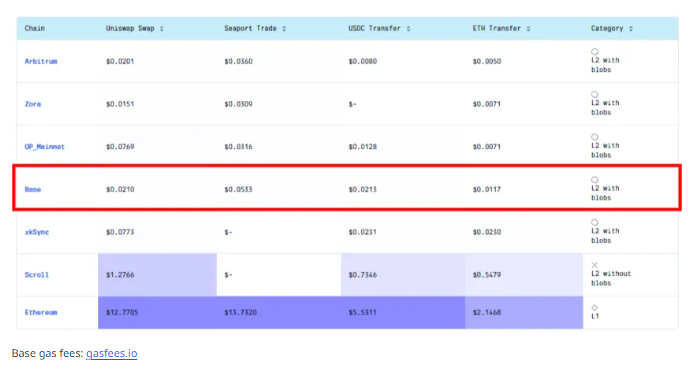Select Arbitrum Uniswap Swap value $0.0201
692x367 pixels.
tap(120, 61)
